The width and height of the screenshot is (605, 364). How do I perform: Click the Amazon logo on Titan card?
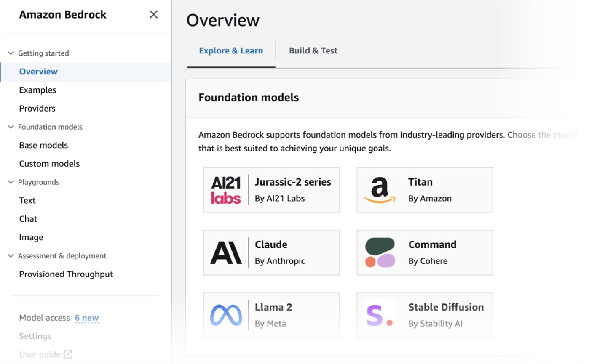point(379,190)
